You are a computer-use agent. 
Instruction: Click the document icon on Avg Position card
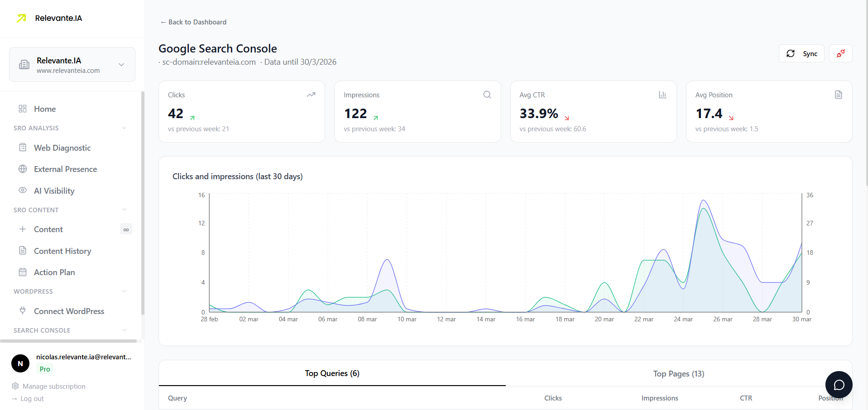coord(839,95)
